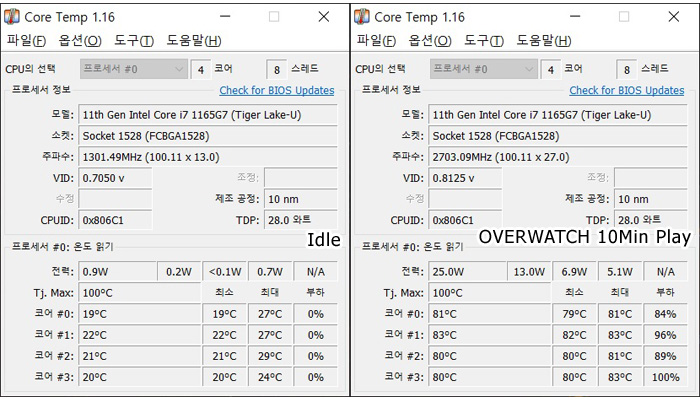The height and width of the screenshot is (400, 700).
Task: Maximize the right Core Temp window
Action: pyautogui.click(x=624, y=17)
